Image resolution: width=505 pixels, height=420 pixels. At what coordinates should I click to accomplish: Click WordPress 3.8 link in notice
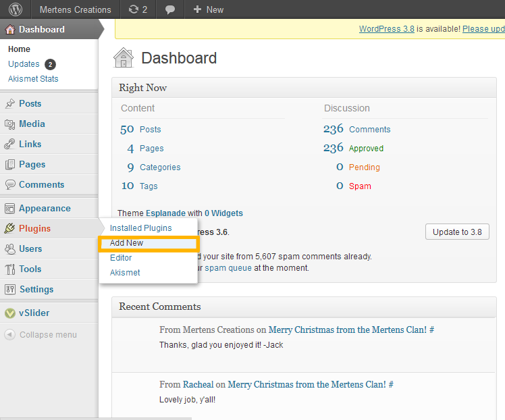point(387,28)
